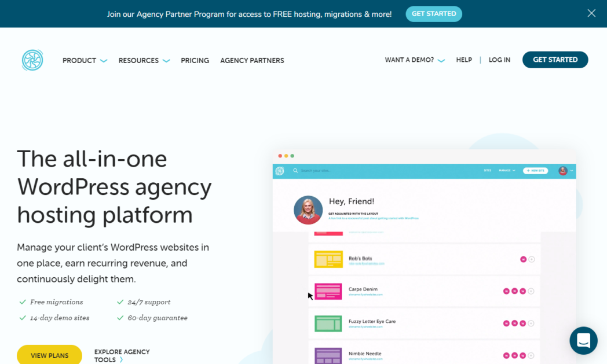Image resolution: width=607 pixels, height=364 pixels.
Task: Click the navy GET STARTED button
Action: (x=555, y=60)
